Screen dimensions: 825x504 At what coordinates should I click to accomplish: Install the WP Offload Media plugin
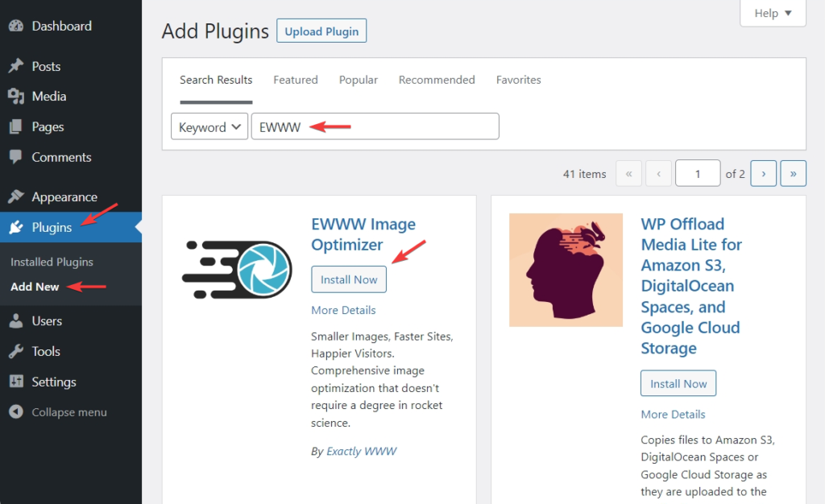click(678, 384)
